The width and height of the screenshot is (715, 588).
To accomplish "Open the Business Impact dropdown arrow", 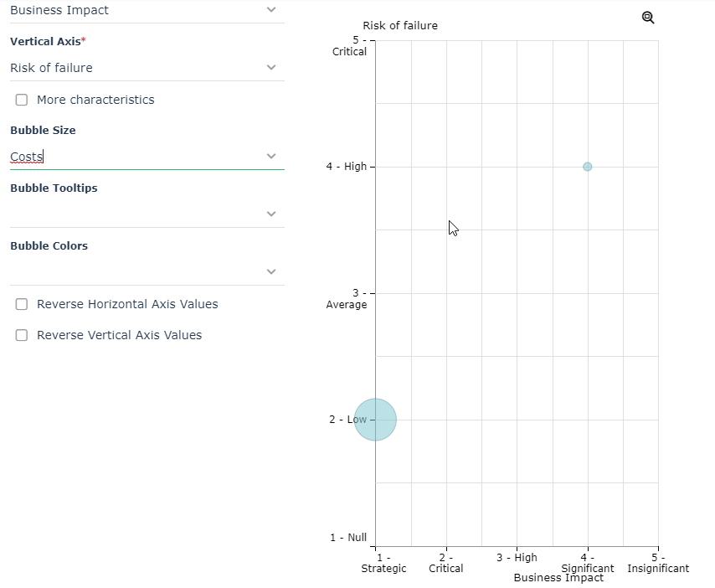I will coord(270,10).
